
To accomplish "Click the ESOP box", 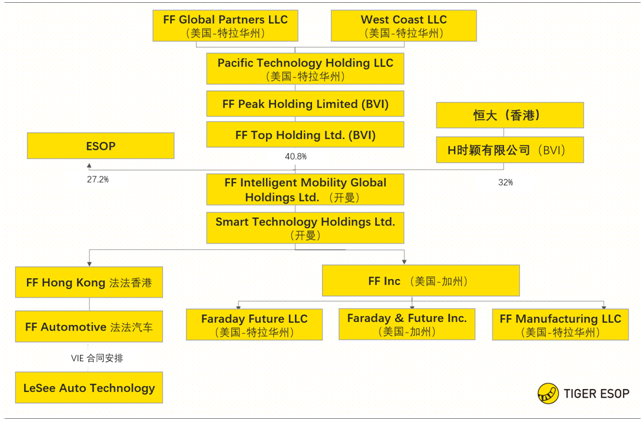I will click(100, 146).
